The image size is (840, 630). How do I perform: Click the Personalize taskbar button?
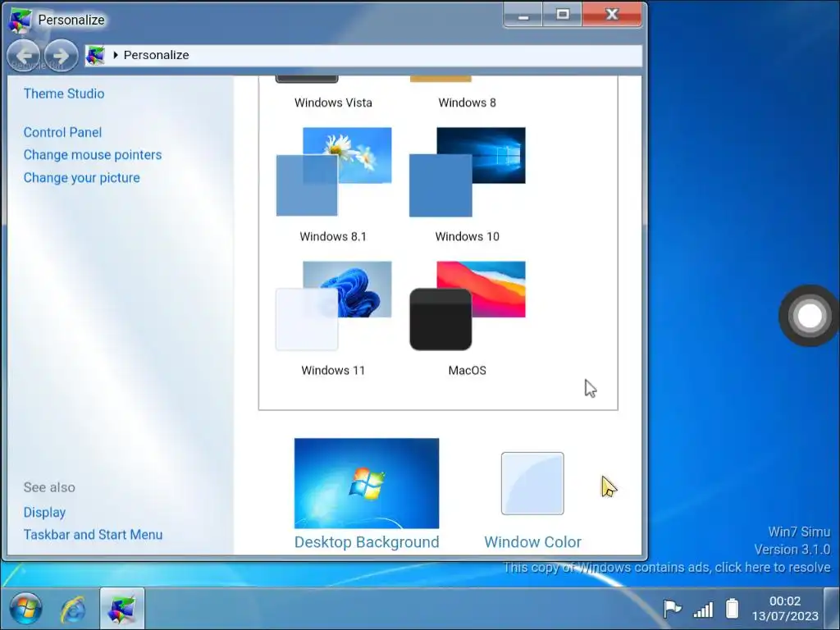(x=122, y=608)
